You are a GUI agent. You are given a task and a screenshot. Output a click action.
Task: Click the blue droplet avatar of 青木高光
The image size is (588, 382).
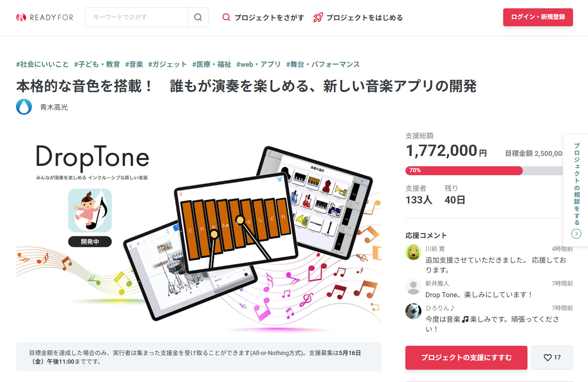24,107
